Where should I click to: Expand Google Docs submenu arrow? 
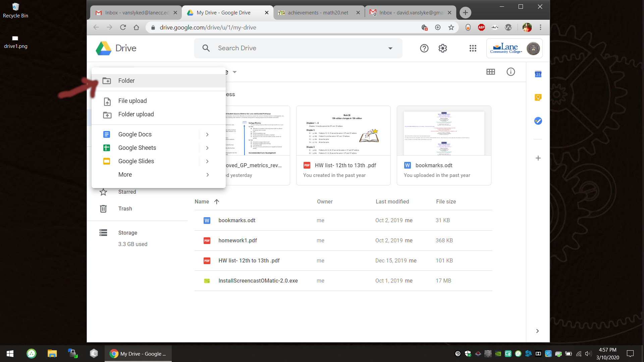click(x=207, y=134)
